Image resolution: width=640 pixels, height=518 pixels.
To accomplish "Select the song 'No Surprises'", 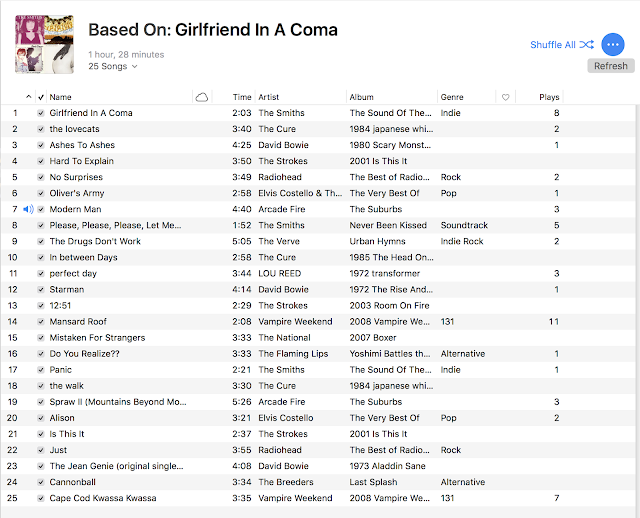I will 76,177.
